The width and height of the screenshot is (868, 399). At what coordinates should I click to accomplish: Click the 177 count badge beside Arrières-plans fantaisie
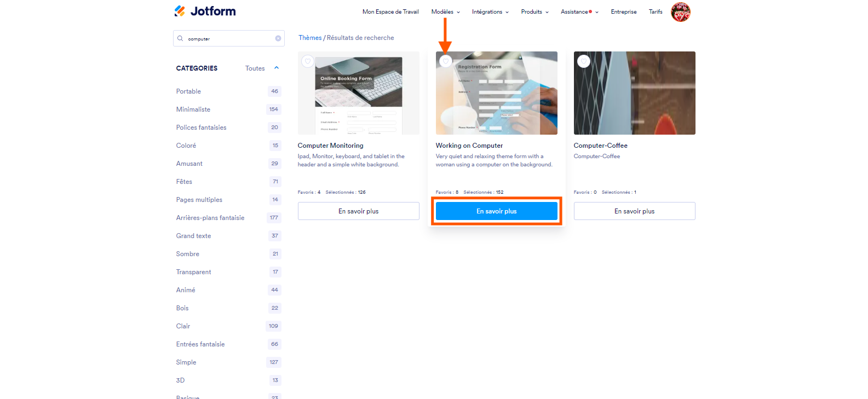274,218
